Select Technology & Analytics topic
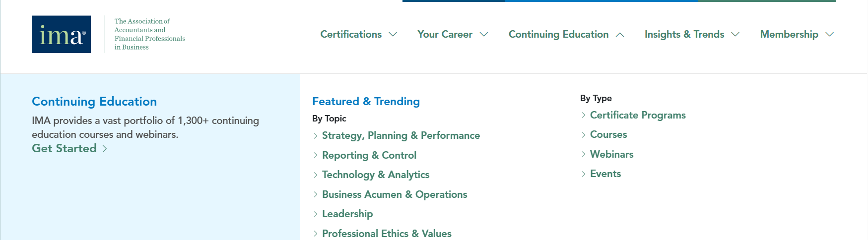This screenshot has height=240, width=868. click(376, 175)
